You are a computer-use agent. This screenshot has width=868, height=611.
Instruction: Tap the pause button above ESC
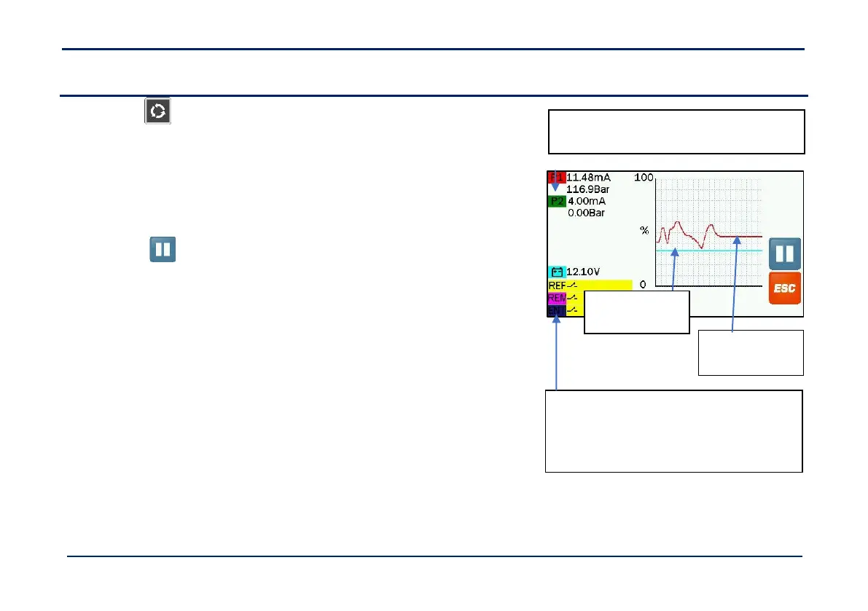coord(785,254)
